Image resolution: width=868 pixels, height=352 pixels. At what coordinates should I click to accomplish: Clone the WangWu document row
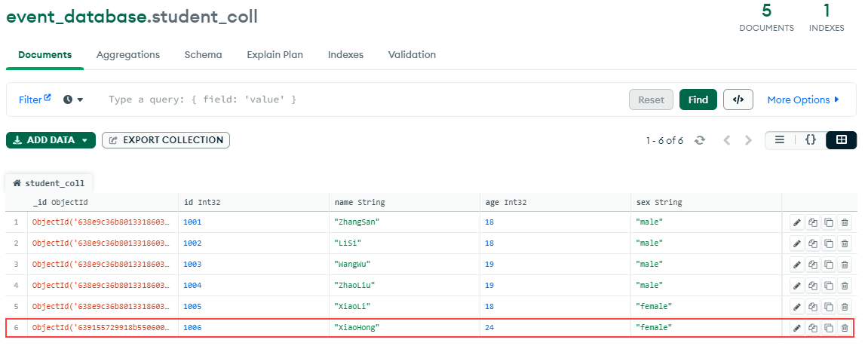tap(829, 265)
